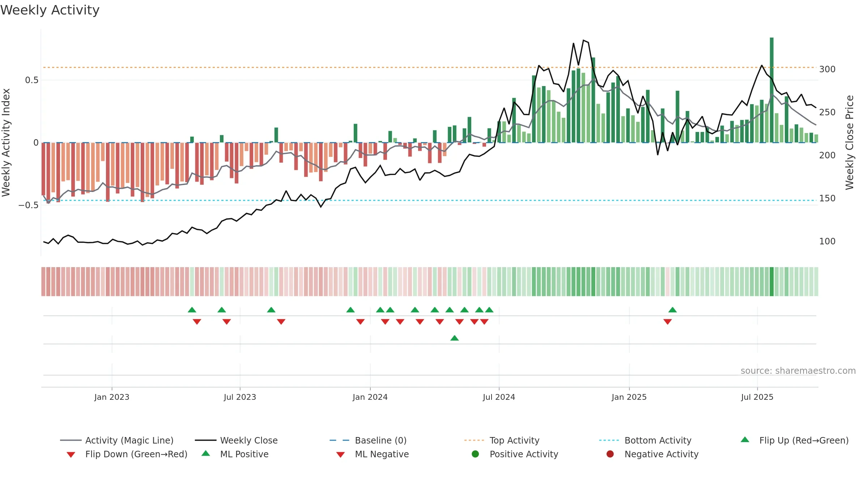Viewport: 868px width, 488px height.
Task: Click the 100 price tick label
Action: click(x=827, y=241)
